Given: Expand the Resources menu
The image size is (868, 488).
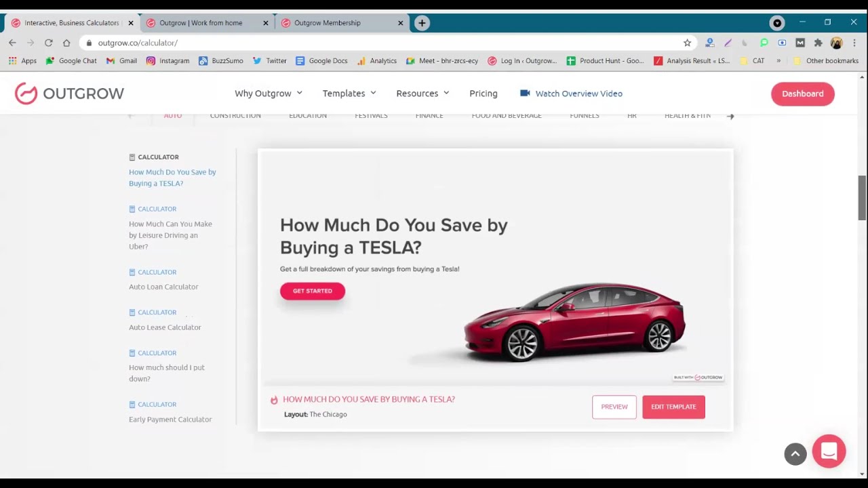Looking at the screenshot, I should coord(423,94).
